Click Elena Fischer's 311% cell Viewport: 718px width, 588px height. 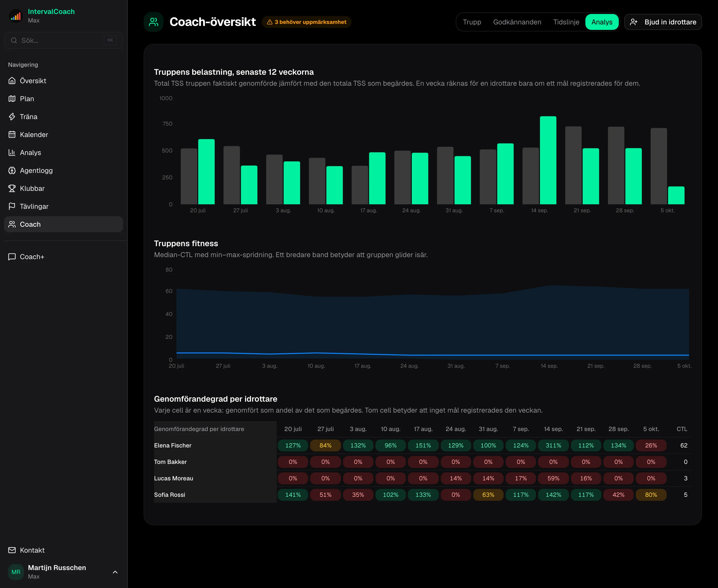[x=553, y=445]
